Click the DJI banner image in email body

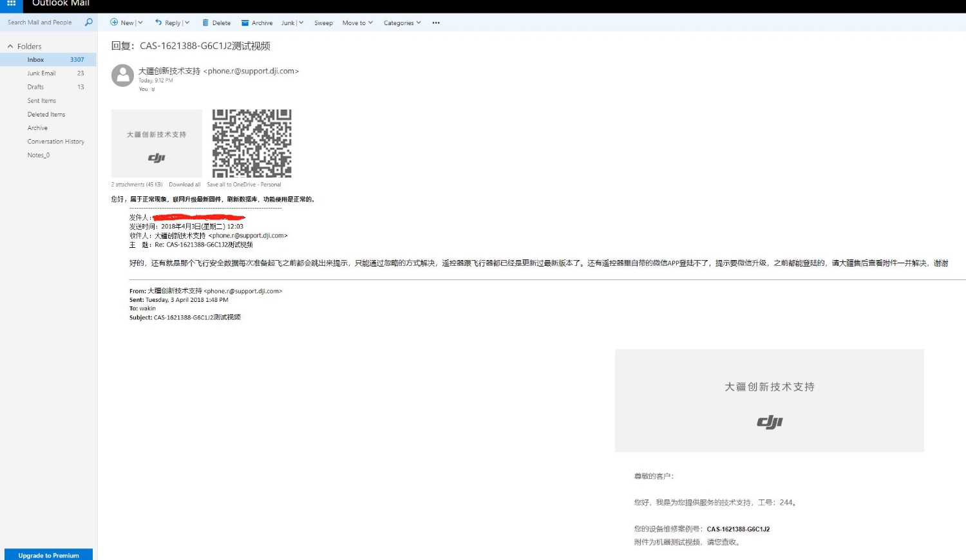(x=770, y=400)
